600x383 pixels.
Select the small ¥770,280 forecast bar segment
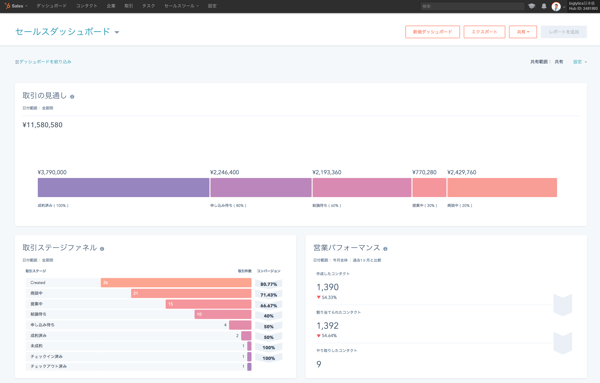click(x=429, y=187)
